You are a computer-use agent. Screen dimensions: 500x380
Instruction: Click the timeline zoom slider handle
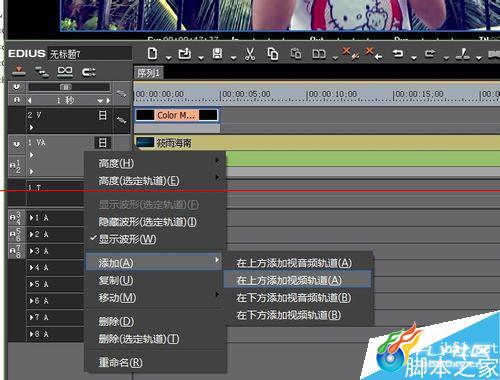point(66,87)
